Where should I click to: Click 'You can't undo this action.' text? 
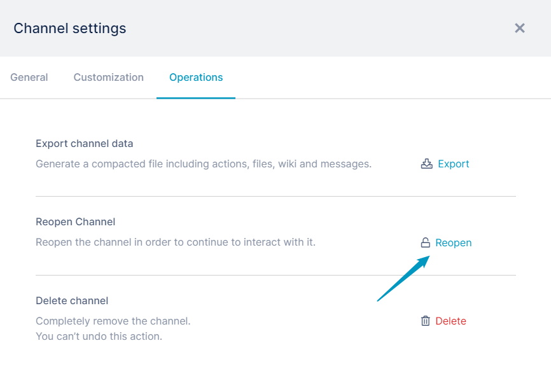pyautogui.click(x=99, y=337)
